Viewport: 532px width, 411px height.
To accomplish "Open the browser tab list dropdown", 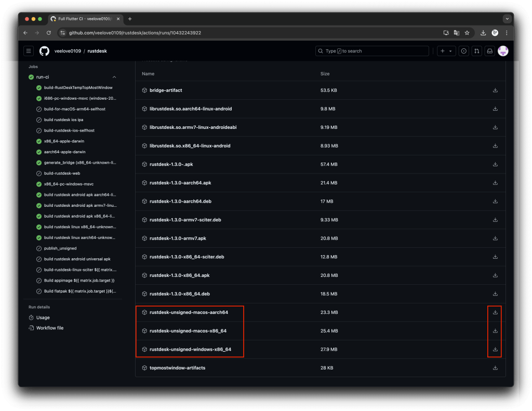I will tap(507, 19).
